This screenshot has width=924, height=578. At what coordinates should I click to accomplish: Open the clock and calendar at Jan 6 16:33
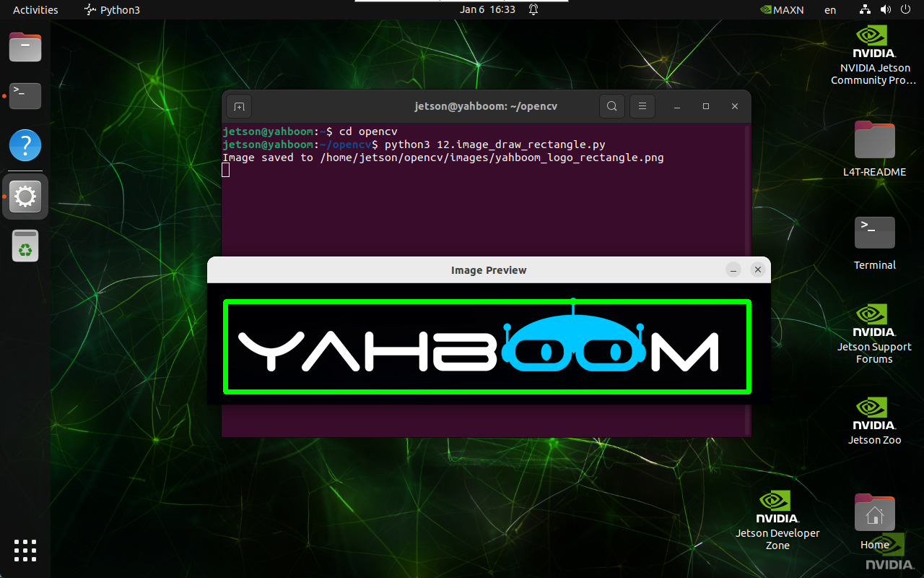coord(487,10)
